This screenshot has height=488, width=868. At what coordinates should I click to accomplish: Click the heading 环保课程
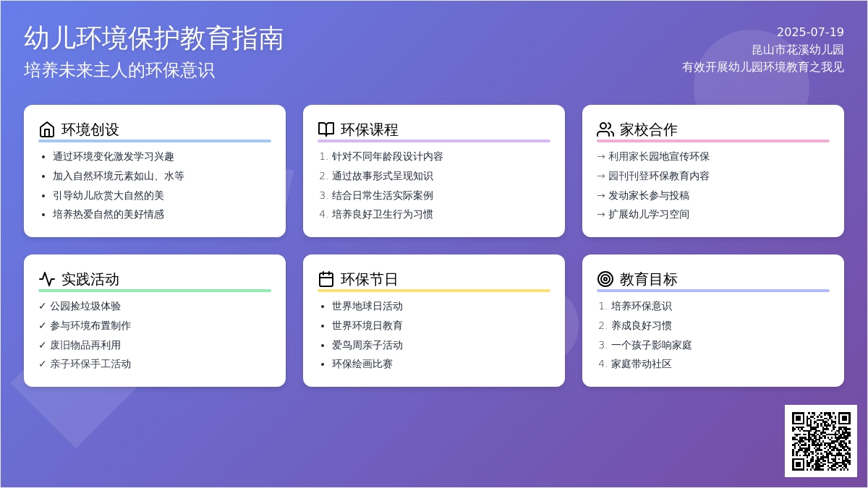click(x=370, y=129)
